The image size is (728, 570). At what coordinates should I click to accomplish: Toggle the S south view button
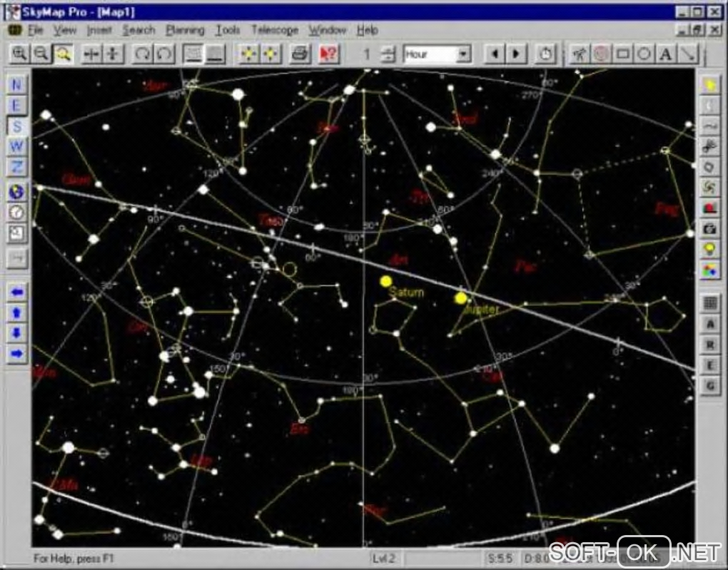point(16,126)
